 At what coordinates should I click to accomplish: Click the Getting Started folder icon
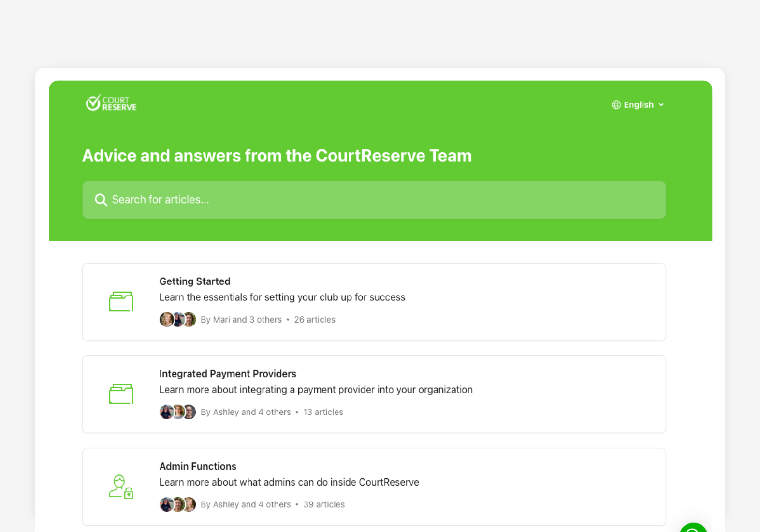(121, 302)
